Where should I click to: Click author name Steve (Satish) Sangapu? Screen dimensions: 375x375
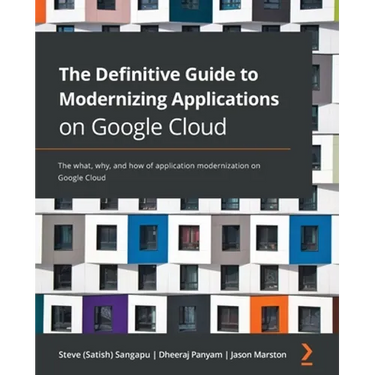[104, 355]
